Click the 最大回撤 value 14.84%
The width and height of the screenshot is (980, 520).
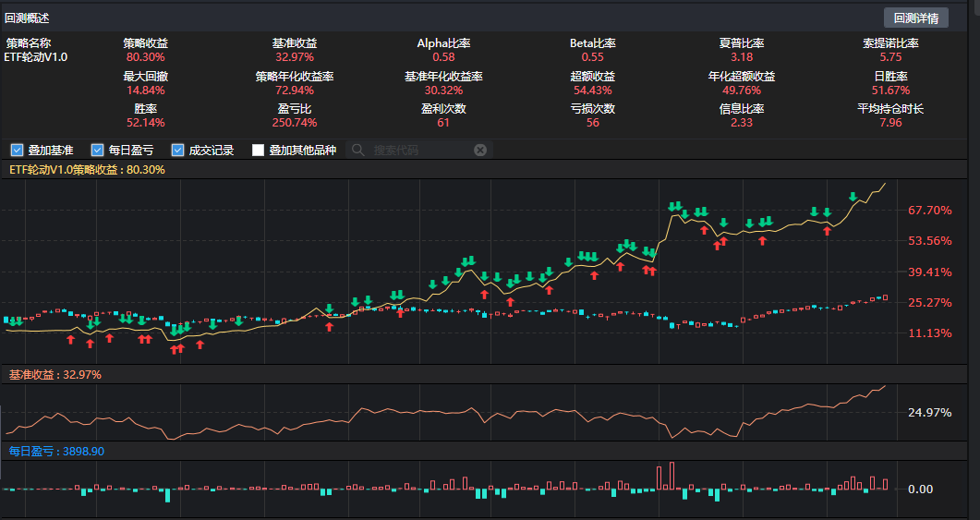[146, 90]
